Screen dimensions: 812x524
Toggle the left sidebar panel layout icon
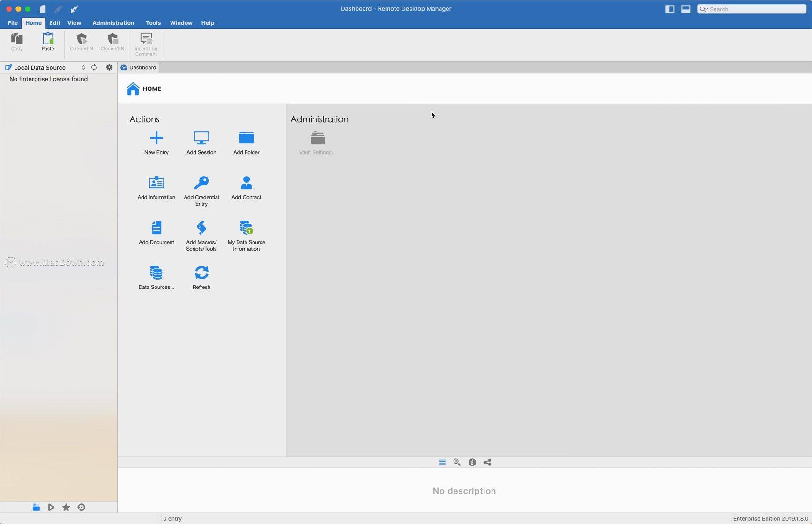(670, 9)
